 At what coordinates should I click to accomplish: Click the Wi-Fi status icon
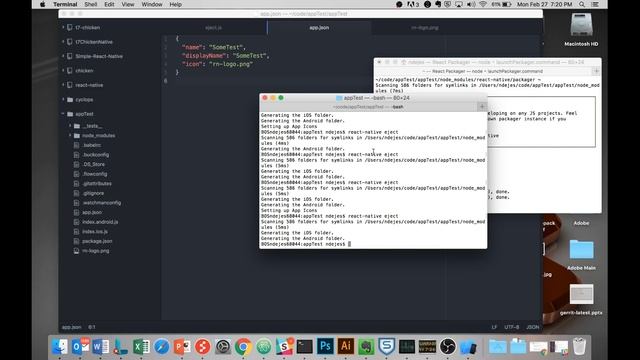[483, 4]
